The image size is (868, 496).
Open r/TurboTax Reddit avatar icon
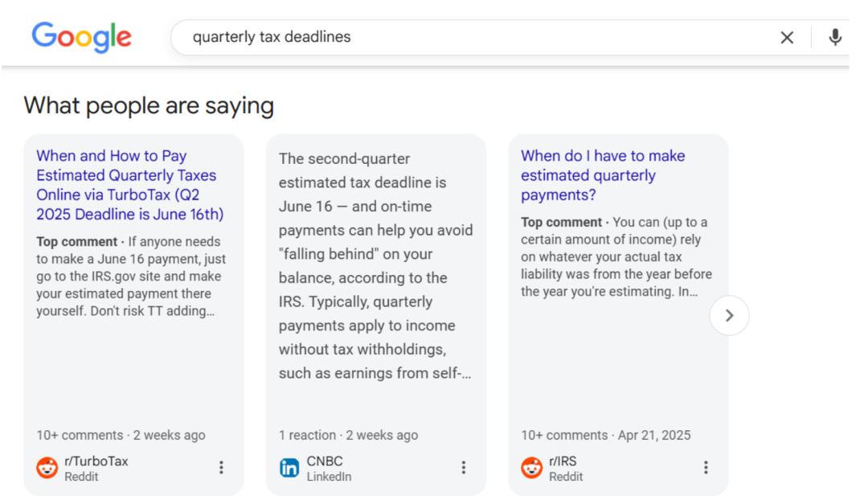tap(47, 468)
